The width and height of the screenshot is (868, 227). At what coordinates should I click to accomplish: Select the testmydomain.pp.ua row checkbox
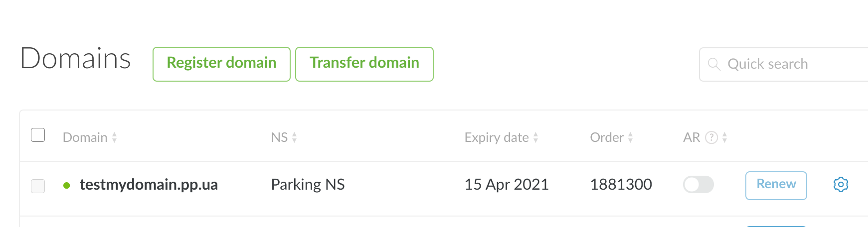pyautogui.click(x=38, y=186)
